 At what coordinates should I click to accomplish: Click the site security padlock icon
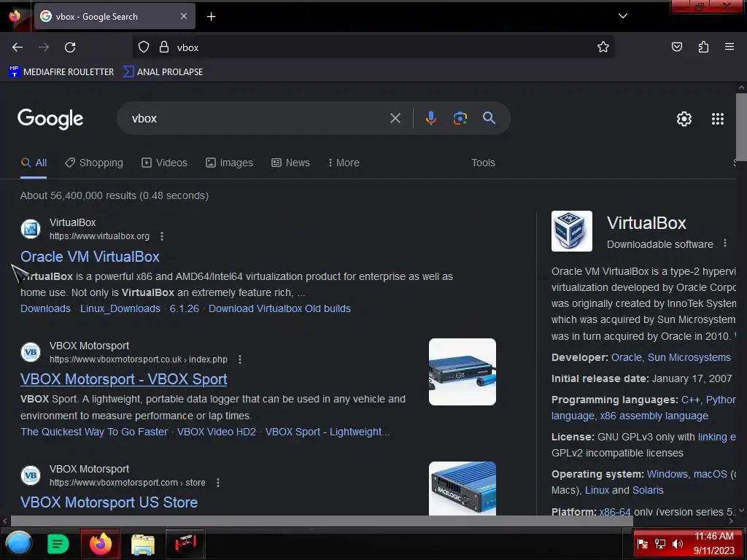[x=164, y=47]
